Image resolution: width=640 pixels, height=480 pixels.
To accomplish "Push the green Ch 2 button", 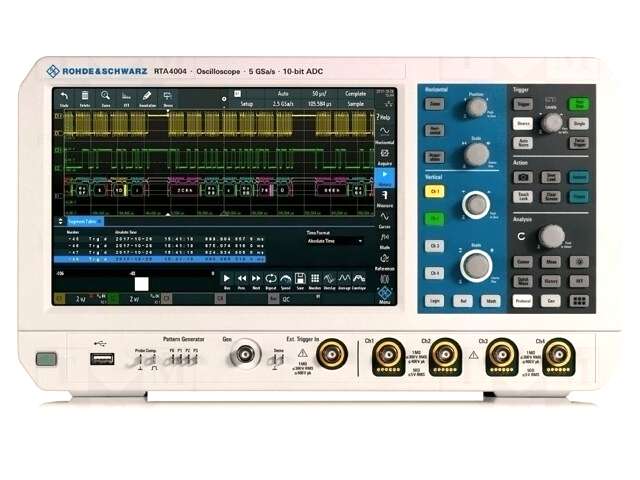I will point(435,219).
